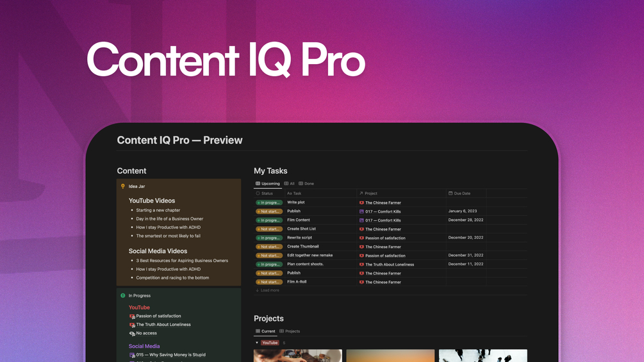Open status pill for Edit together new remake
Viewport: 644px width, 362px height.
coord(269,256)
